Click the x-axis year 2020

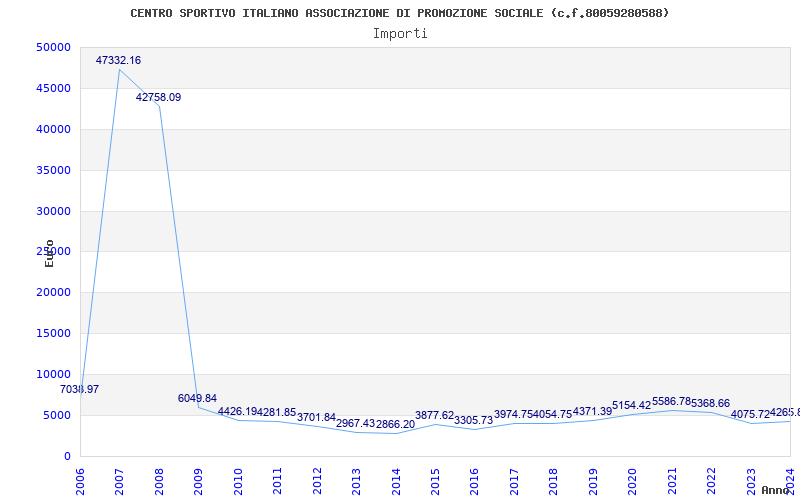click(x=633, y=482)
